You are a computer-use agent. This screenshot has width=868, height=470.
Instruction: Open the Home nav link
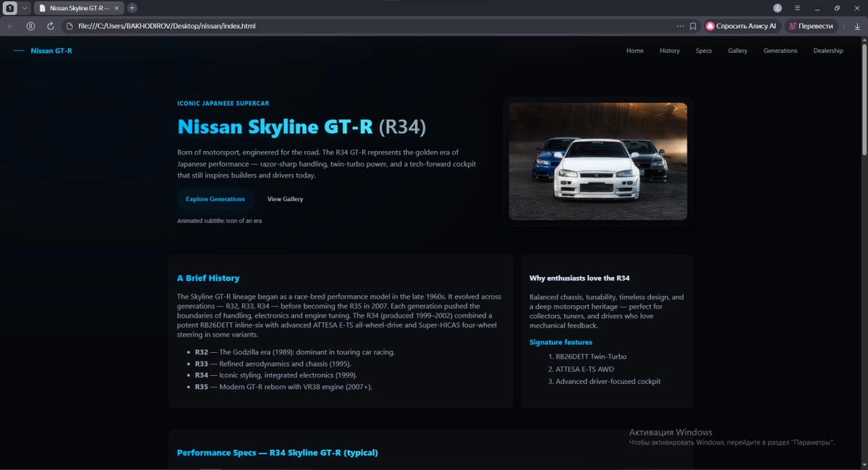click(635, 51)
